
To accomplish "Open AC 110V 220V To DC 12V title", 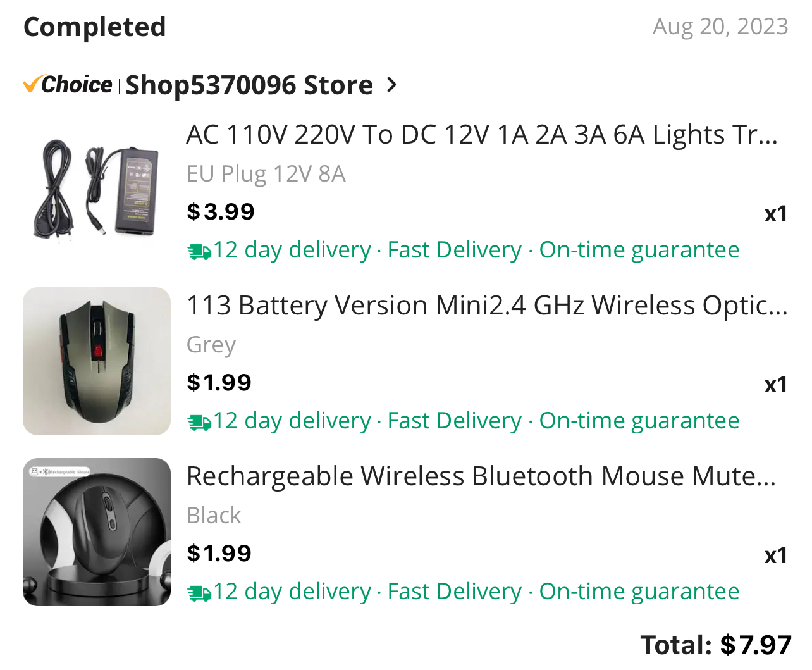I will 482,135.
